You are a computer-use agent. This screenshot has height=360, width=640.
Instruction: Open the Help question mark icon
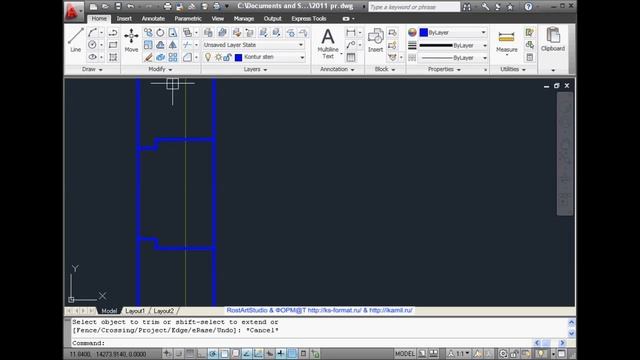(528, 7)
